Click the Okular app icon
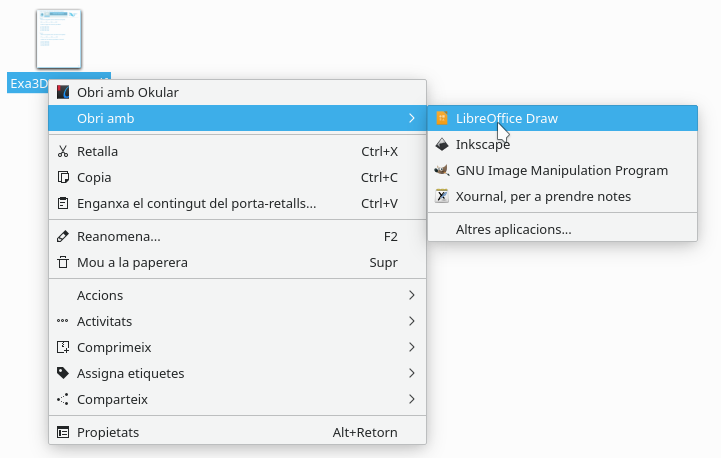721x458 pixels. (63, 92)
